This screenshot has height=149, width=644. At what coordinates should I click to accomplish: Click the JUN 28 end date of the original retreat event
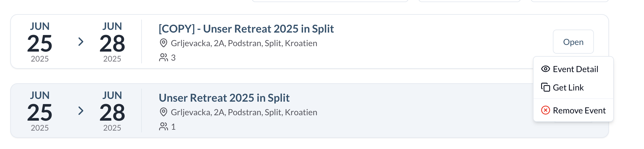coord(112,111)
